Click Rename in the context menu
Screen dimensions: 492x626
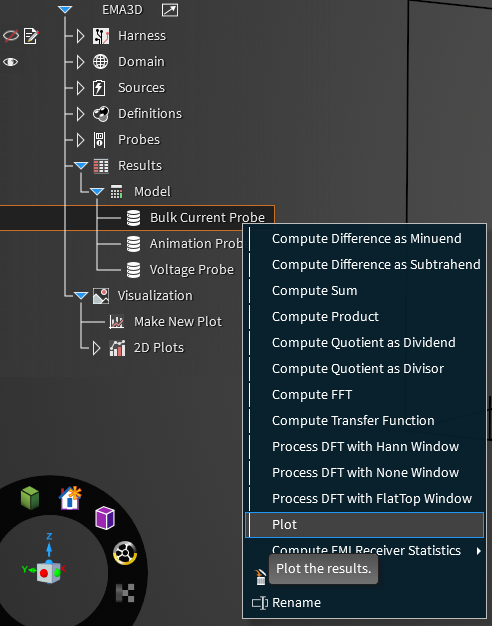click(296, 602)
